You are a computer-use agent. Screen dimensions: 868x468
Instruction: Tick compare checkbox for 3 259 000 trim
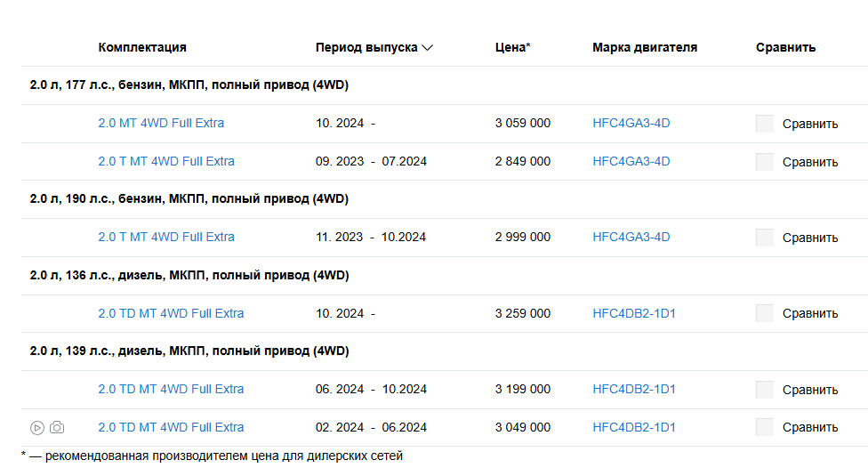tap(765, 313)
